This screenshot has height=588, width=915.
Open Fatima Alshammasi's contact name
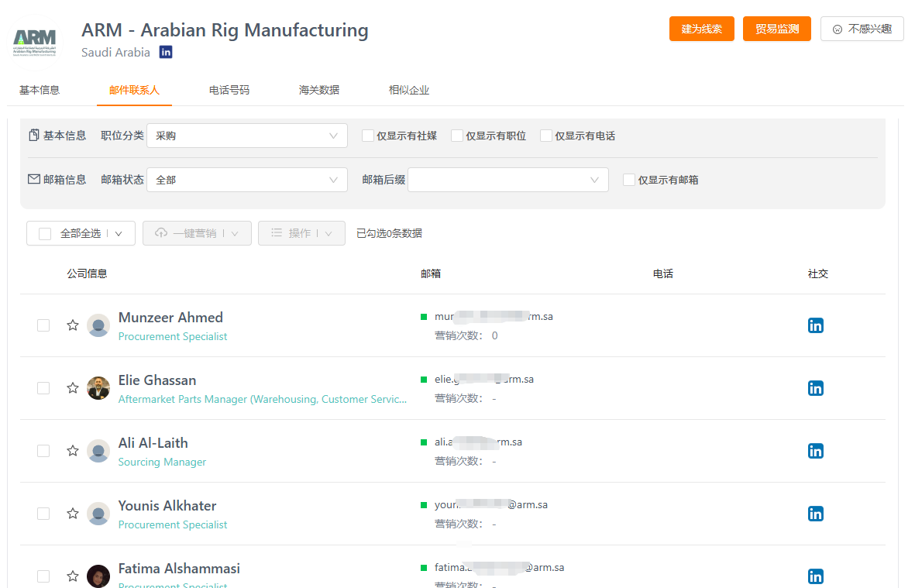click(x=179, y=568)
